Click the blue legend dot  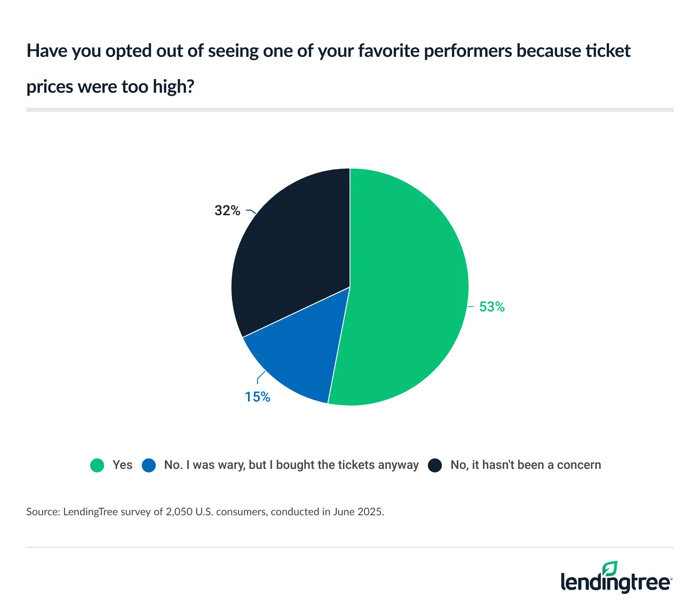149,465
